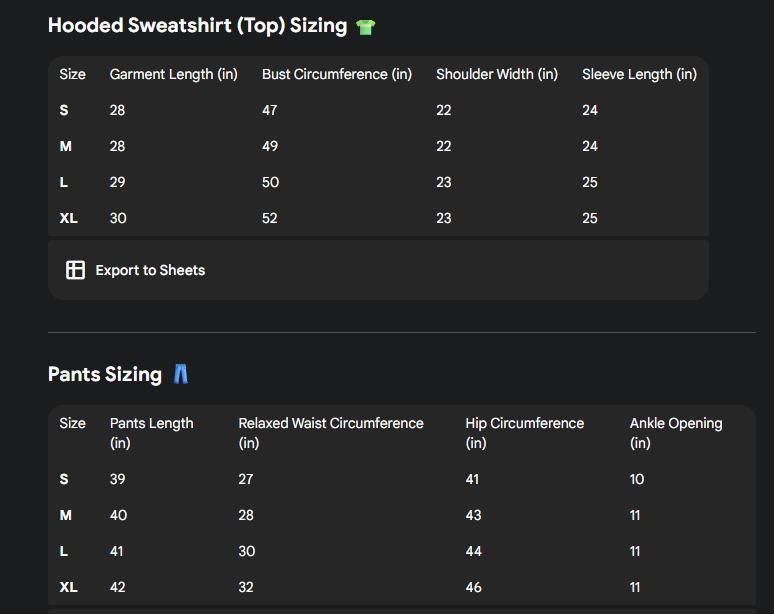
Task: Click the Export to Sheets table icon
Action: (x=75, y=270)
